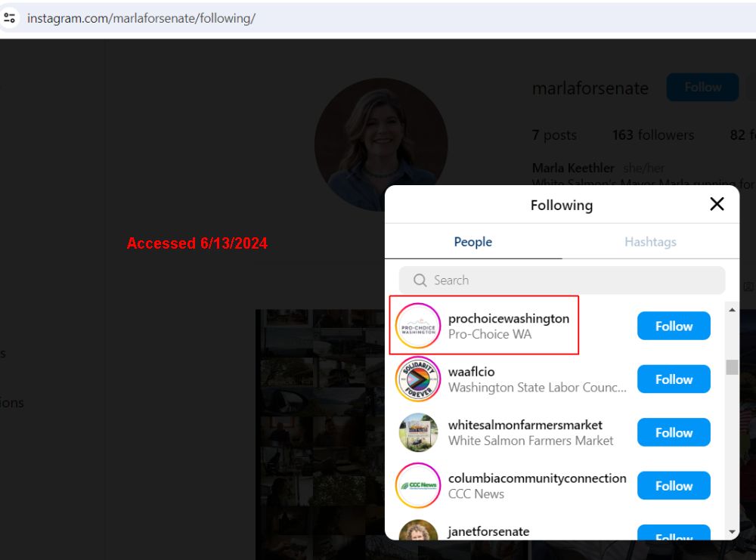Image resolution: width=756 pixels, height=560 pixels.
Task: Follow the whitesalmonfarmersmarket account
Action: point(674,433)
